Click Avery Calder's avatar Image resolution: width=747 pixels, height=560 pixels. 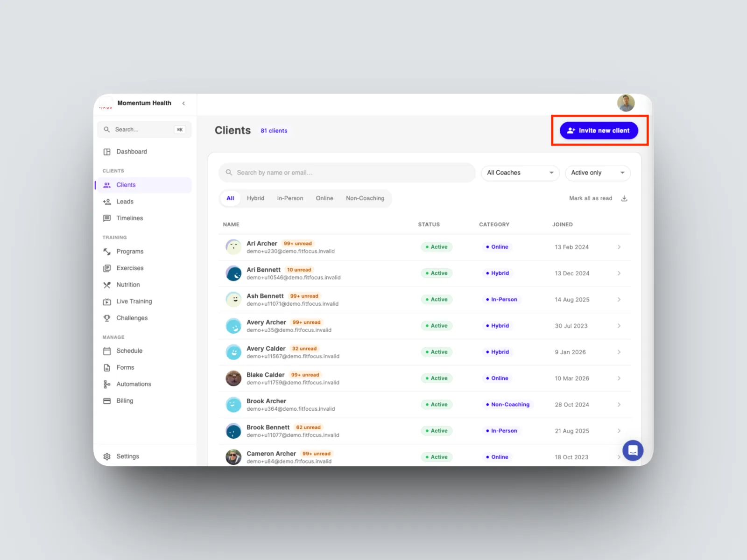coord(233,352)
